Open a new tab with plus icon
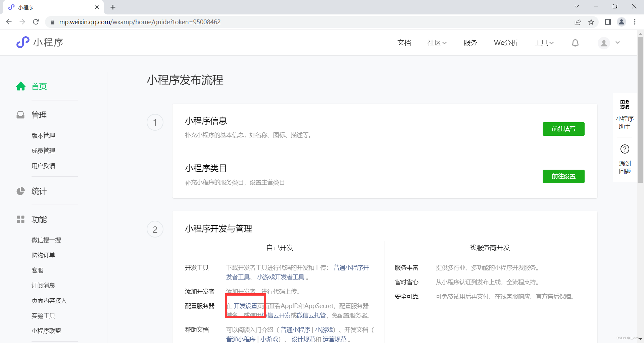 coord(113,7)
